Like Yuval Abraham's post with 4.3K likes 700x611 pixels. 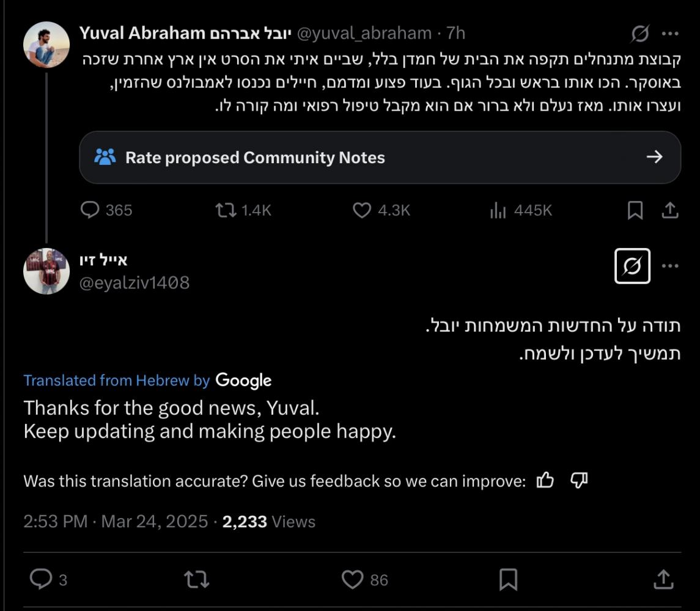(381, 210)
